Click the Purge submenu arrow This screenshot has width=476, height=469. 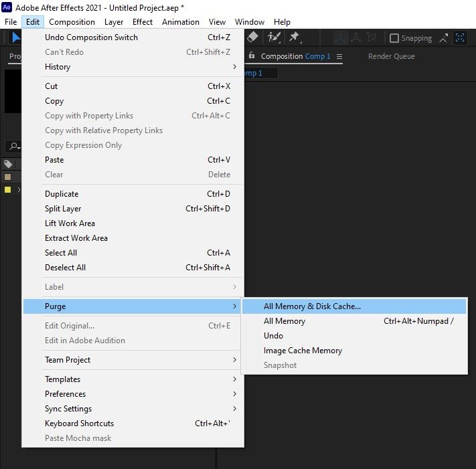[235, 306]
